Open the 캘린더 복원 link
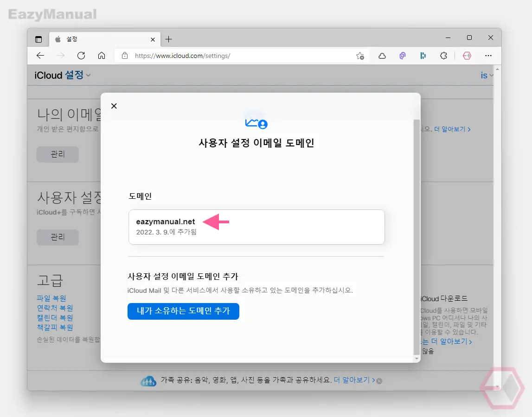Image resolution: width=532 pixels, height=417 pixels. pyautogui.click(x=55, y=318)
